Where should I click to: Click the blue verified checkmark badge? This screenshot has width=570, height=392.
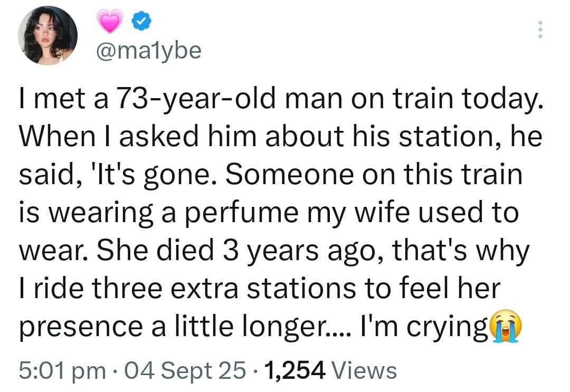(x=140, y=22)
